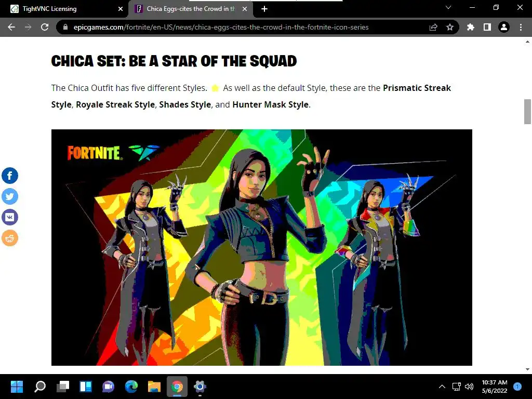Switch to Google Chrome in the taskbar
Screen dimensions: 532x399
pos(177,386)
